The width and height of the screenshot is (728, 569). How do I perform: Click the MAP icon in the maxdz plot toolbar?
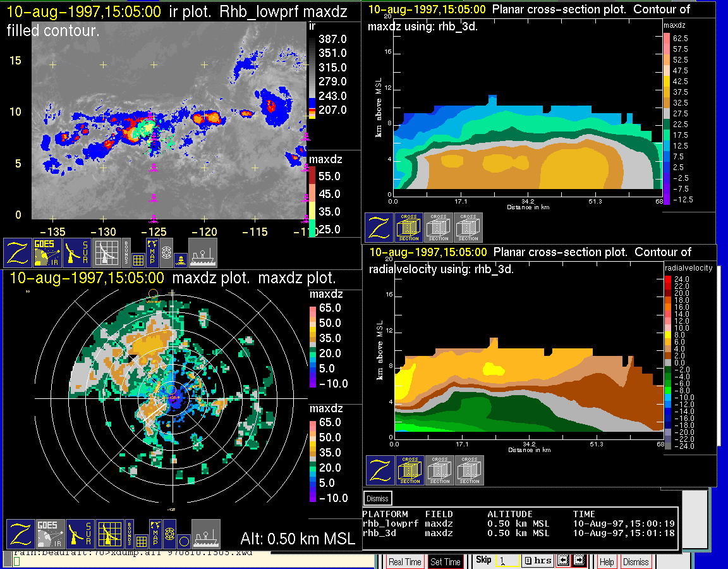155,534
